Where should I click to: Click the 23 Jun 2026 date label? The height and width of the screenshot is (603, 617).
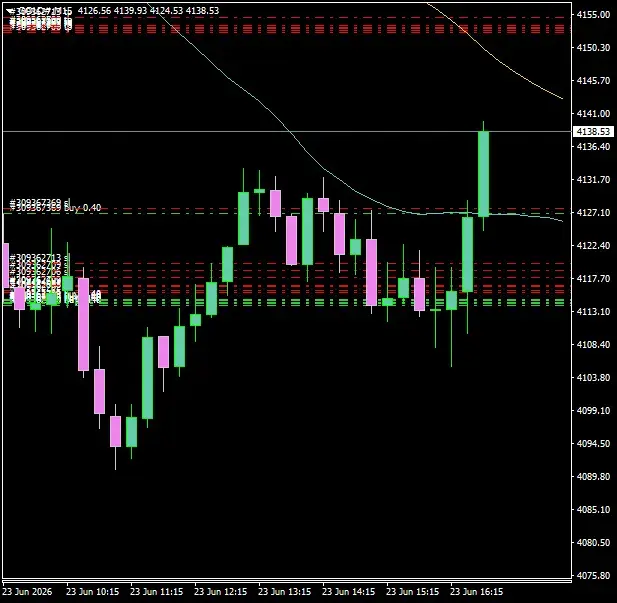tap(27, 592)
